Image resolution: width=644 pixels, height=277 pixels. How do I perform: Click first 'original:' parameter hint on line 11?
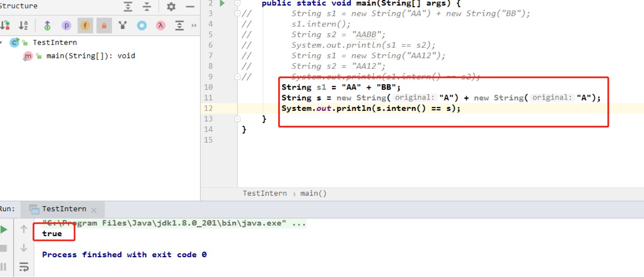pyautogui.click(x=415, y=97)
